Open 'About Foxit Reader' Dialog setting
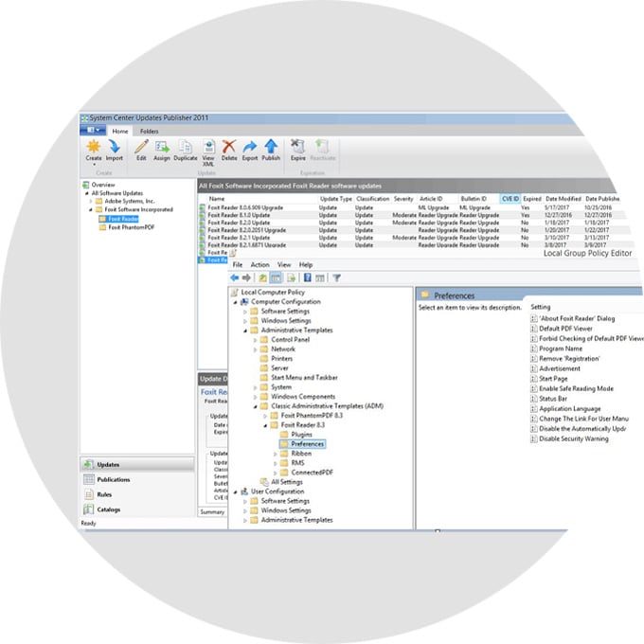Viewport: 644px width, 644px height. click(x=577, y=318)
